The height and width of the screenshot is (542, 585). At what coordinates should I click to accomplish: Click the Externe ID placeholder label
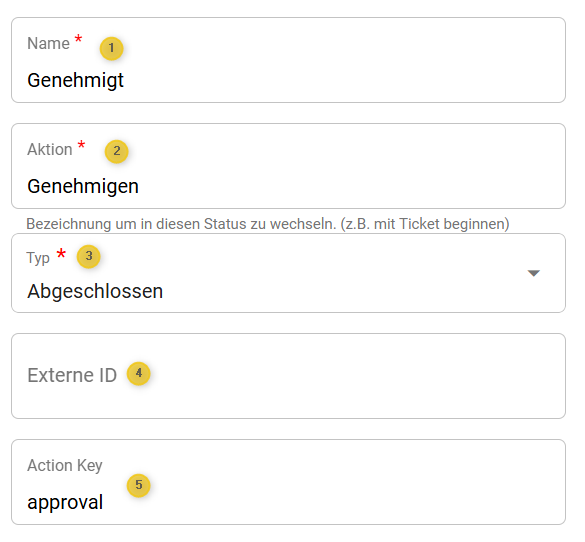pos(72,375)
